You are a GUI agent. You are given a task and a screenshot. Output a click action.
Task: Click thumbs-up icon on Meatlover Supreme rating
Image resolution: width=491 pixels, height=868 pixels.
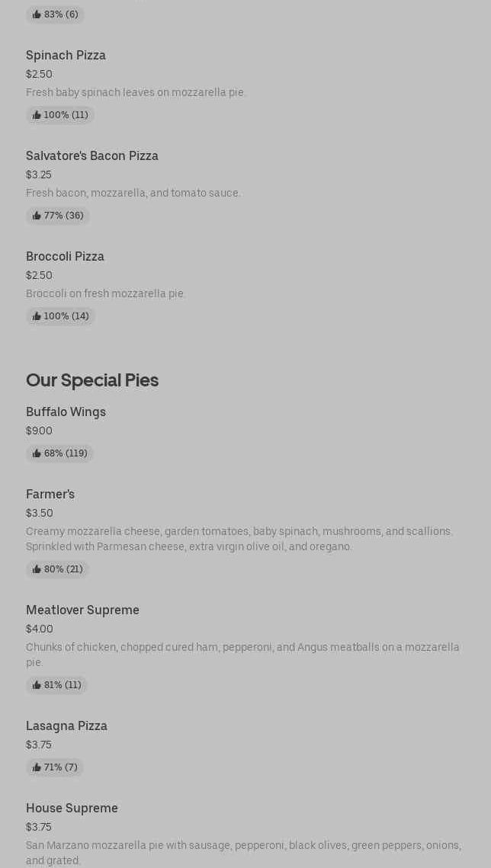coord(37,685)
